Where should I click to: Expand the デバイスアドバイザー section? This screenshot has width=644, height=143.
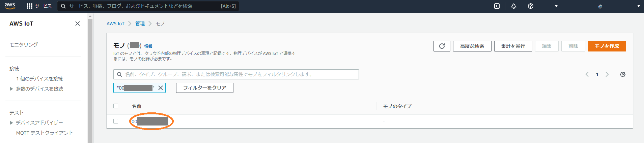11,123
